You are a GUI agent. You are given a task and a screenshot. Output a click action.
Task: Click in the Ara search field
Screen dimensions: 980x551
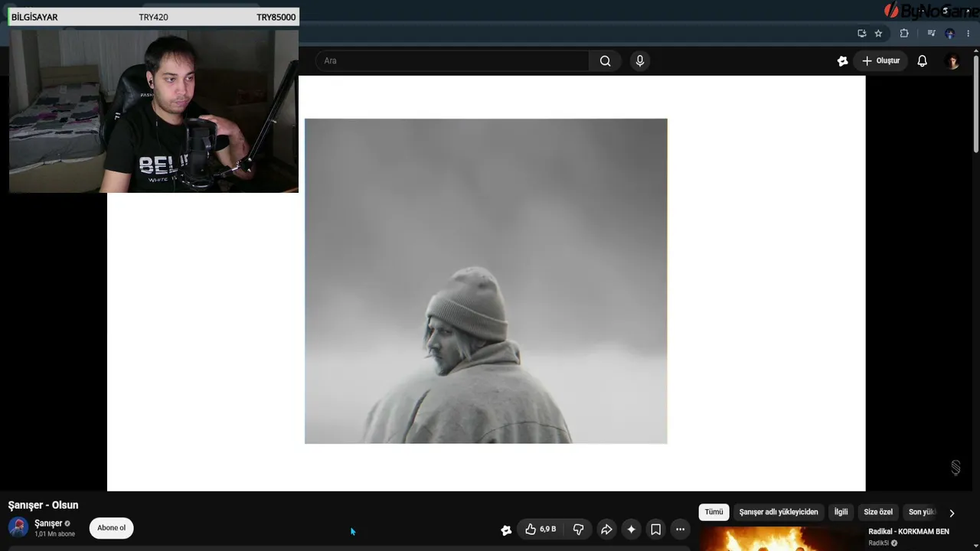(x=453, y=61)
